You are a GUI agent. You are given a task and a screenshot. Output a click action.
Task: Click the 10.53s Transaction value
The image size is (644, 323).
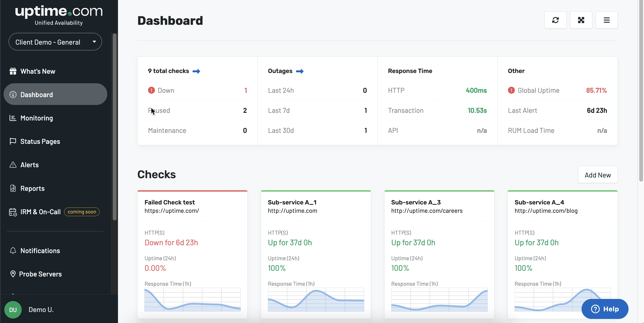pyautogui.click(x=477, y=110)
